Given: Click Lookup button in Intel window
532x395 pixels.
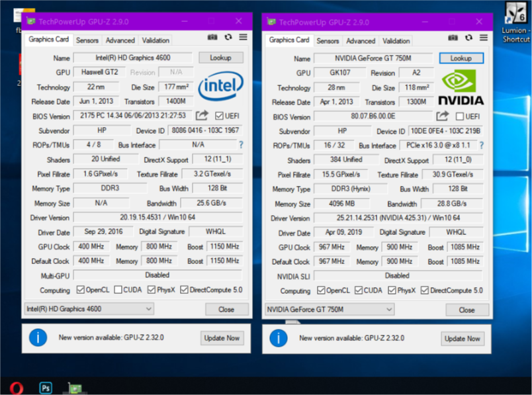Looking at the screenshot, I should click(x=221, y=58).
